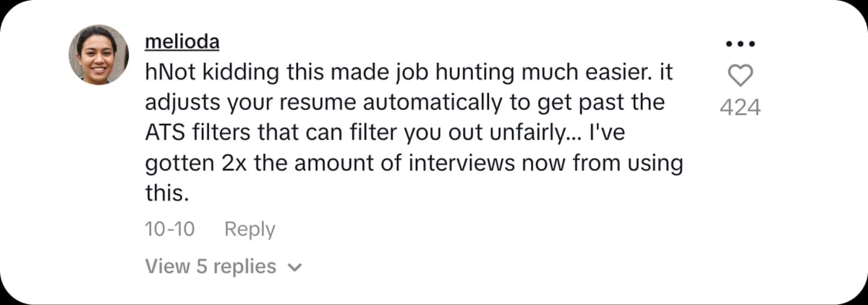This screenshot has width=868, height=305.
Task: Click the last line 'this.' of comment
Action: [x=167, y=194]
